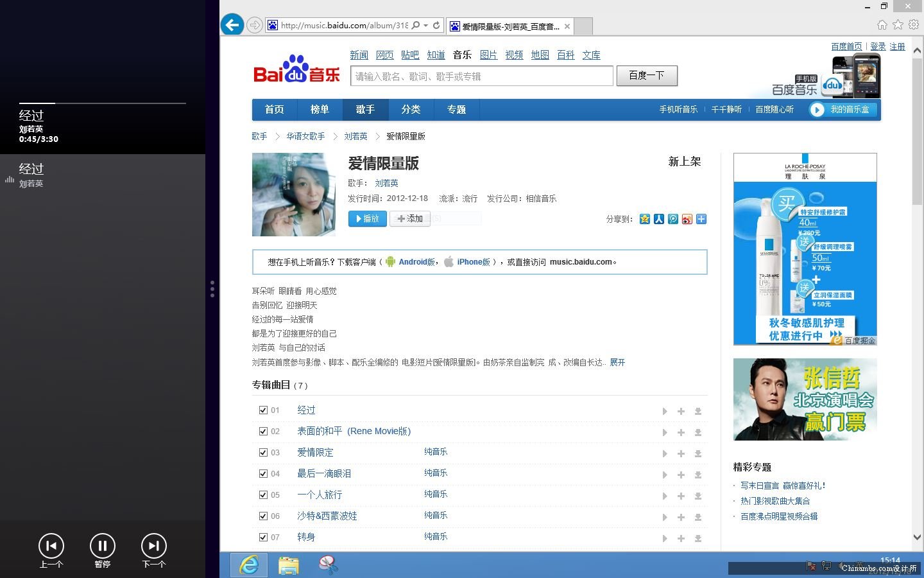The height and width of the screenshot is (578, 924).
Task: Open 我的音乐盒 play icon
Action: click(x=817, y=109)
